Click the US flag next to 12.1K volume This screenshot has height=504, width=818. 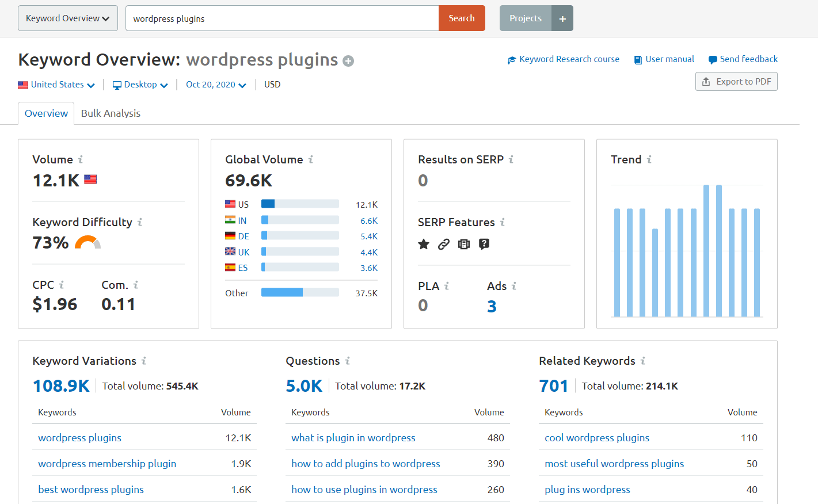tap(90, 180)
